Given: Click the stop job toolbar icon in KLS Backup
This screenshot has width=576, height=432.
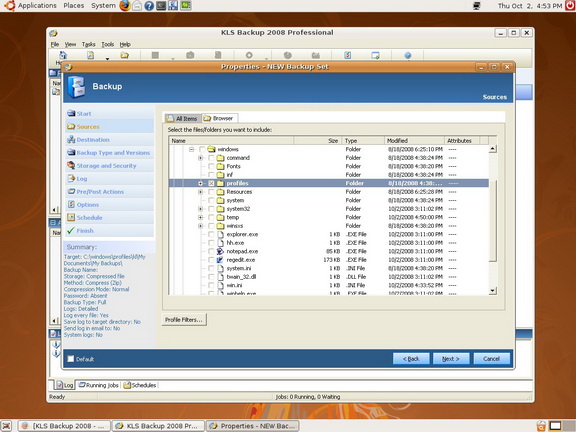Looking at the screenshot, I should coord(155,55).
